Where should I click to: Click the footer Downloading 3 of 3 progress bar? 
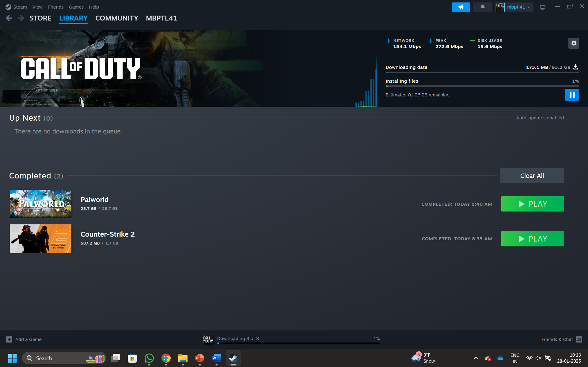tap(298, 343)
